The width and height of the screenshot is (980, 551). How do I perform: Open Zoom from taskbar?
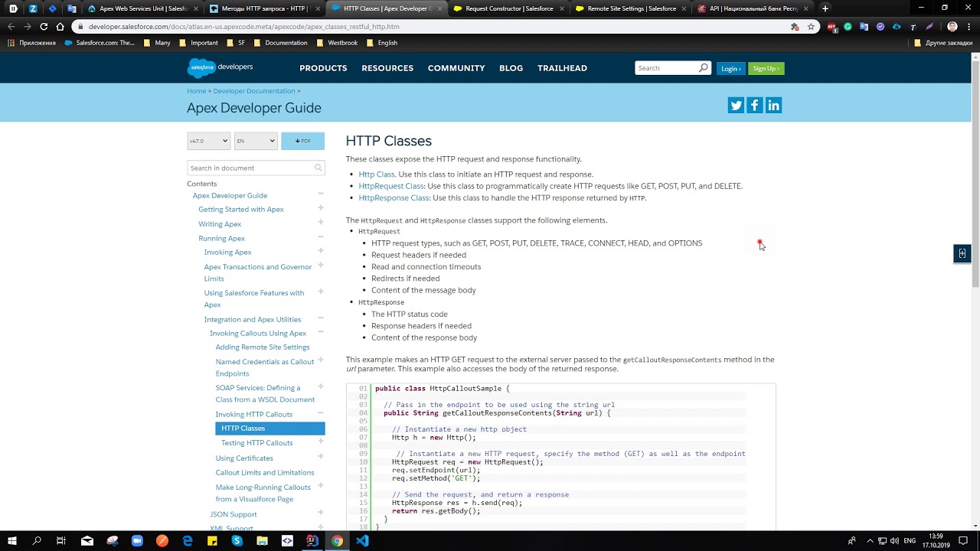(x=138, y=540)
